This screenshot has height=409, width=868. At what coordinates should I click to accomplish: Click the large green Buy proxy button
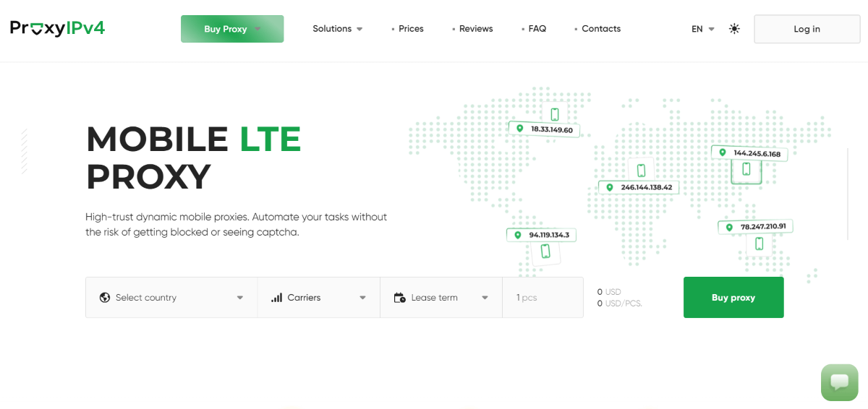(733, 298)
